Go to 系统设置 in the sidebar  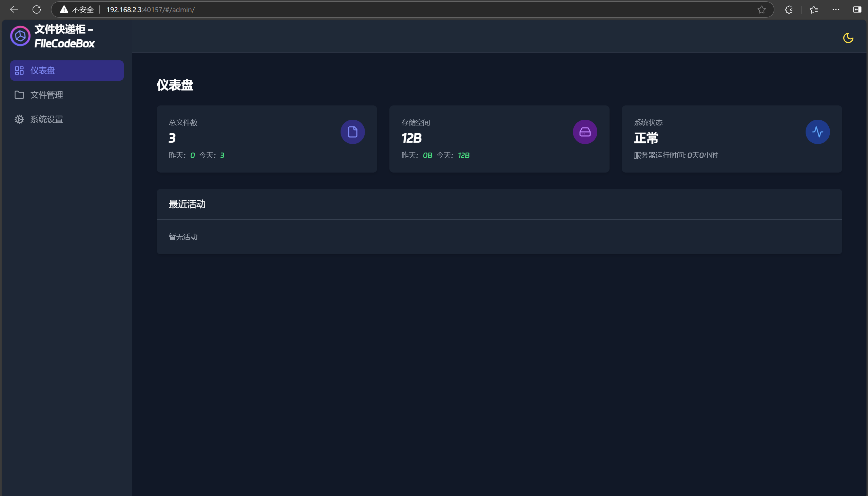pos(46,120)
